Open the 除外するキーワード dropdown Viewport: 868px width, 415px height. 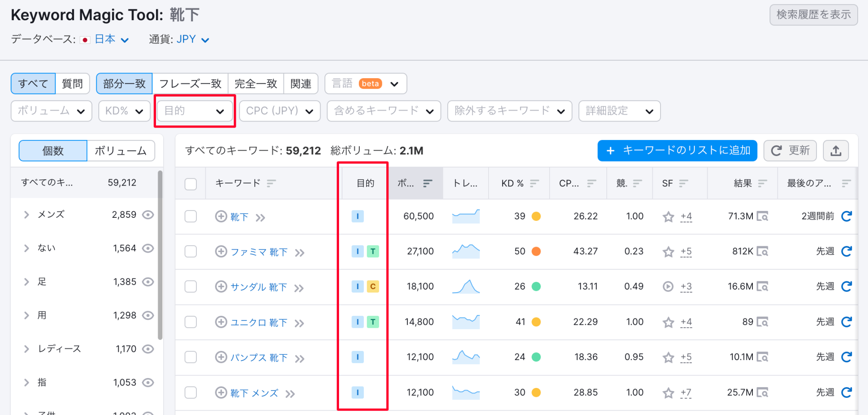[x=510, y=111]
